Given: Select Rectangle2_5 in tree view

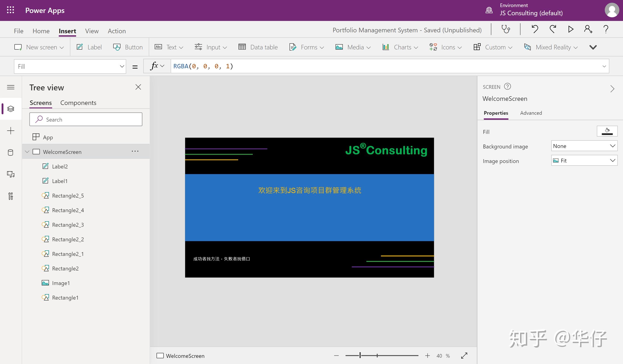Looking at the screenshot, I should [x=86, y=196].
